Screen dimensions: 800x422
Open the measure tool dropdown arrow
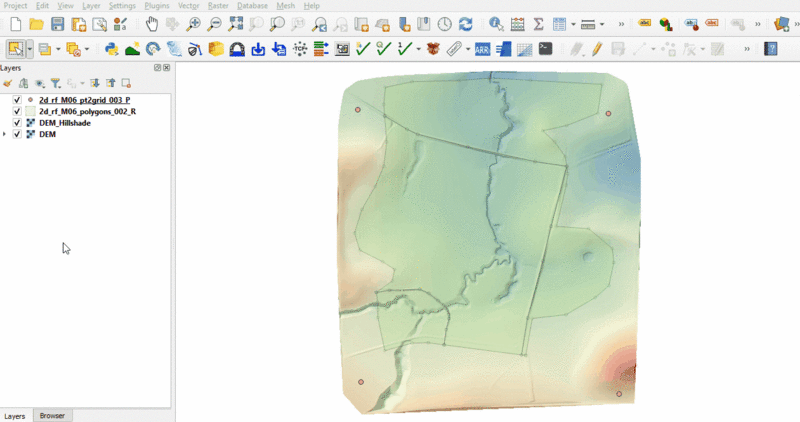pos(601,24)
